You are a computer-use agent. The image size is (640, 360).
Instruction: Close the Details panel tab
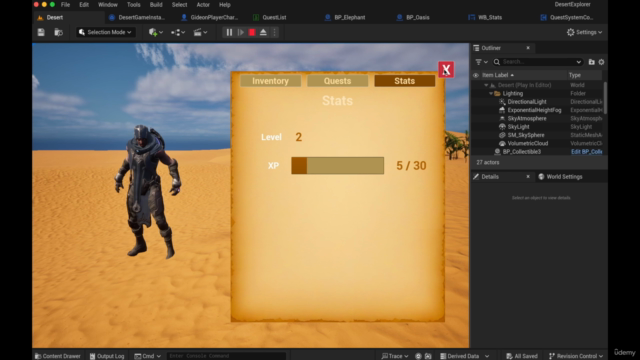(x=528, y=177)
